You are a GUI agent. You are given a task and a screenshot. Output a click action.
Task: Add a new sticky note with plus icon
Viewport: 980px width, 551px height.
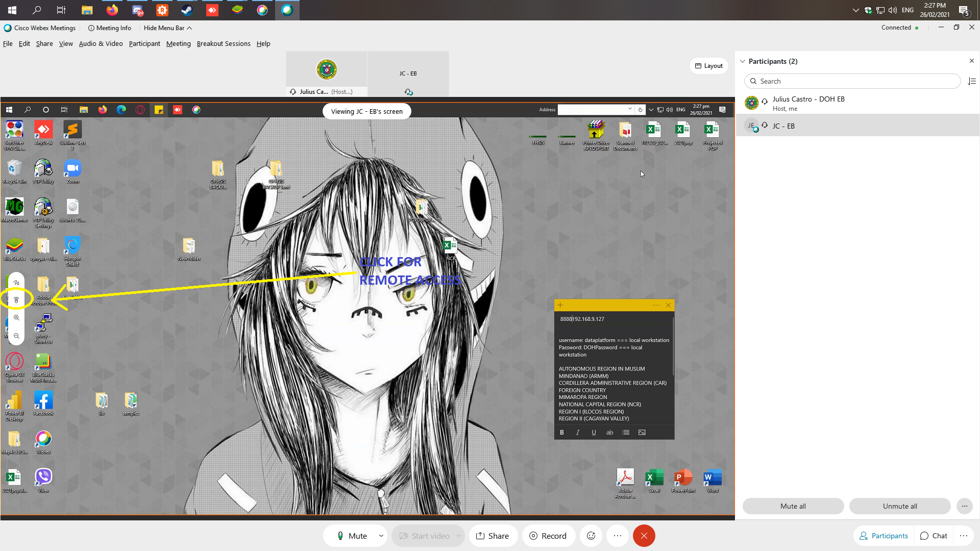pyautogui.click(x=560, y=305)
